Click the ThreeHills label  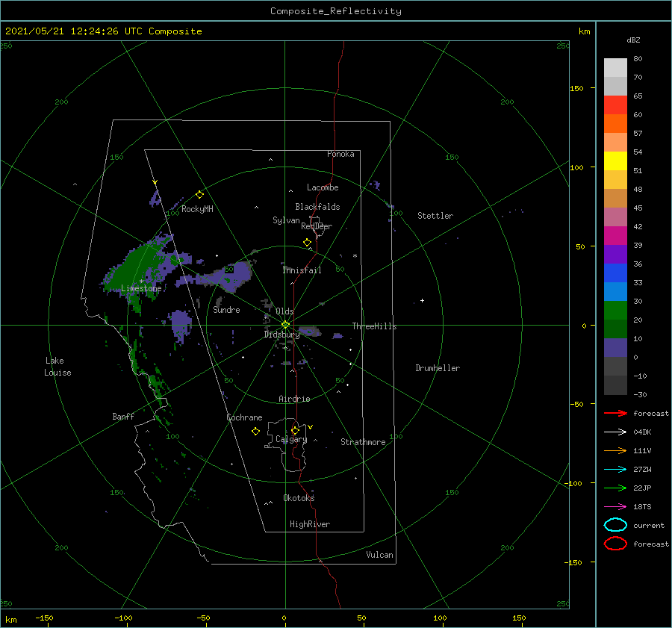tap(375, 326)
